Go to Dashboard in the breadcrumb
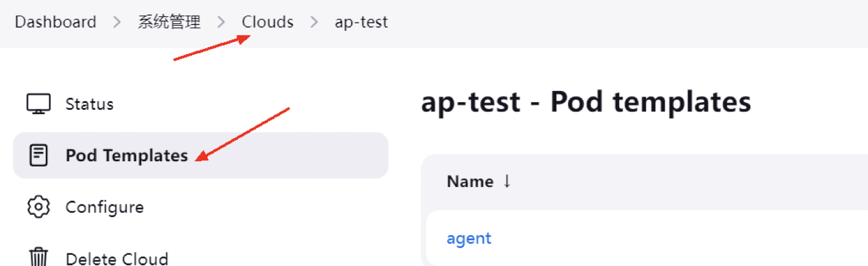The width and height of the screenshot is (868, 266). point(55,22)
